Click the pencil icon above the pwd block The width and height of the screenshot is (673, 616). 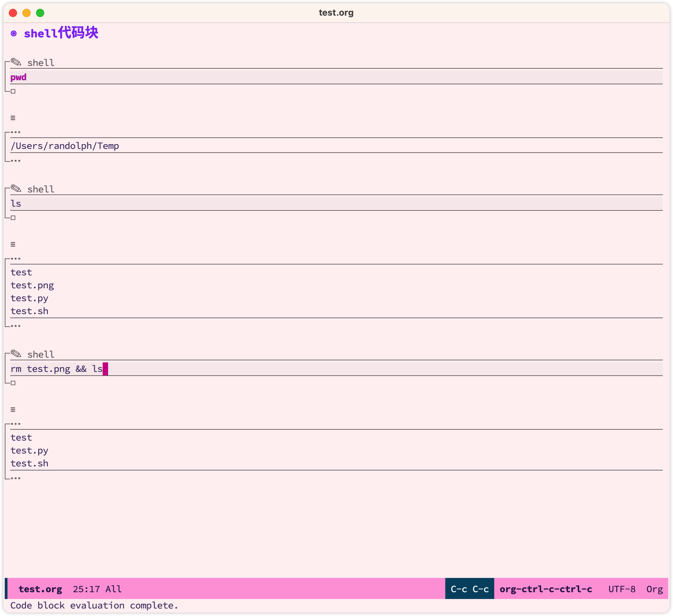coord(16,62)
